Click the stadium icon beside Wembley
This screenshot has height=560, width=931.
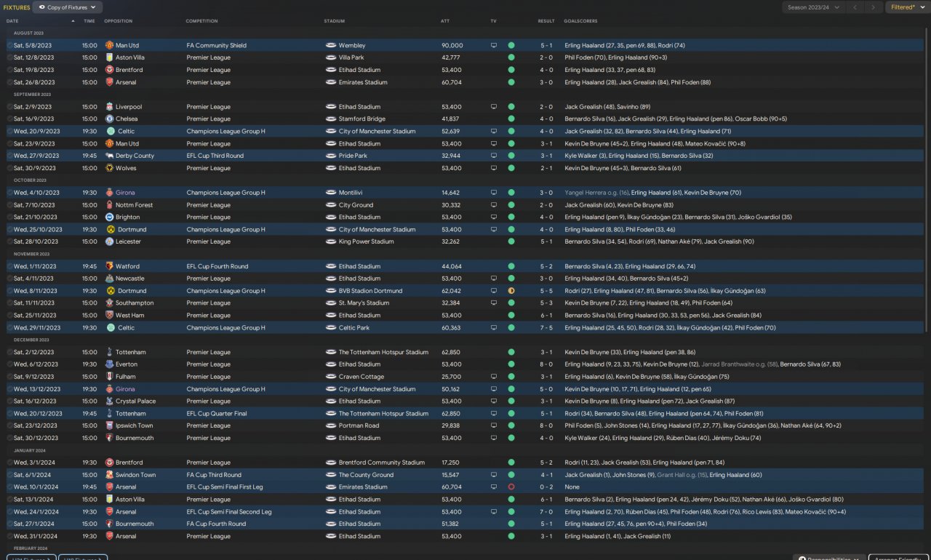pyautogui.click(x=331, y=45)
